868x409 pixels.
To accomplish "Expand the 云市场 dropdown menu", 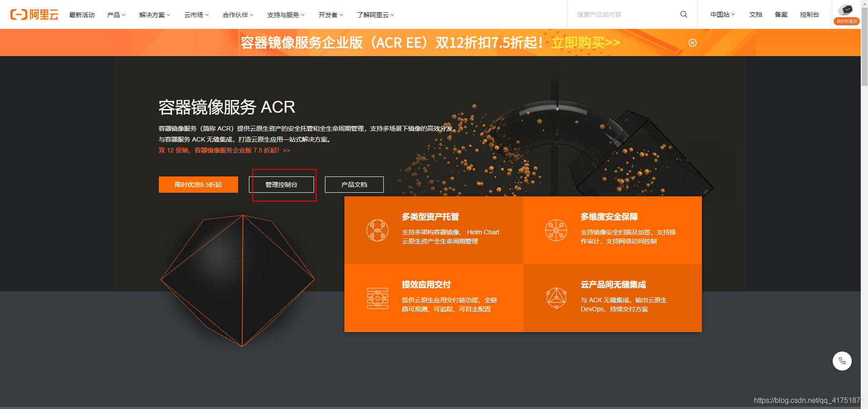I will pos(196,15).
